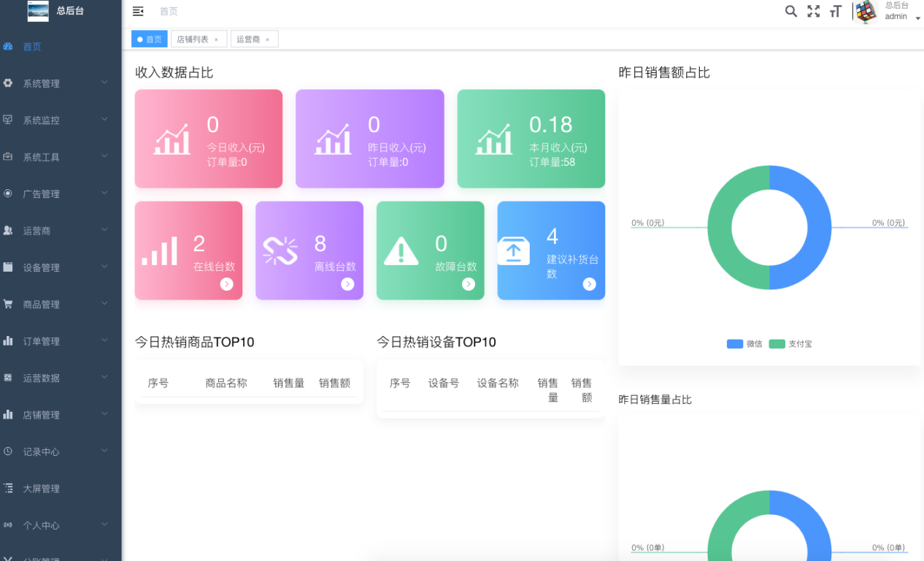Screen dimensions: 924x561
Task: Click the arrow on 故障台数 card
Action: pos(468,284)
